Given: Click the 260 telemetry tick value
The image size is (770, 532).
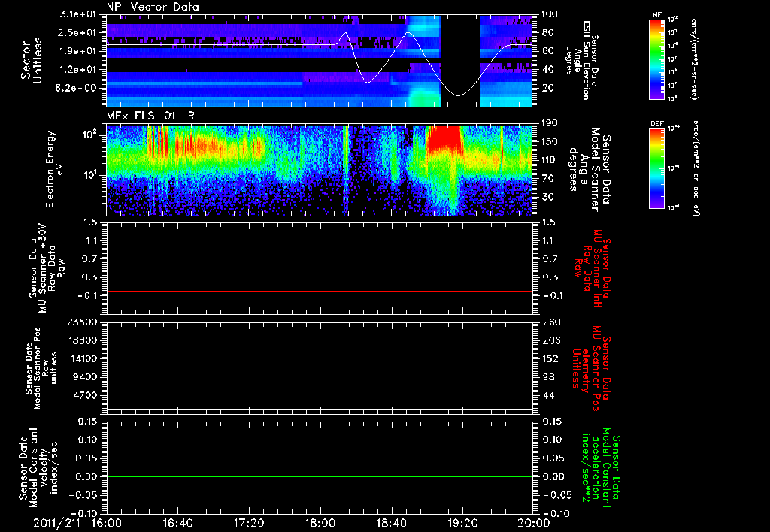Looking at the screenshot, I should click(x=550, y=322).
